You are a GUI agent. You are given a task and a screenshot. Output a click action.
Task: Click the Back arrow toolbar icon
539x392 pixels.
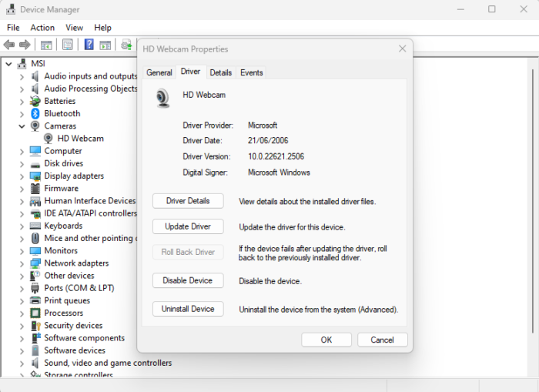9,45
